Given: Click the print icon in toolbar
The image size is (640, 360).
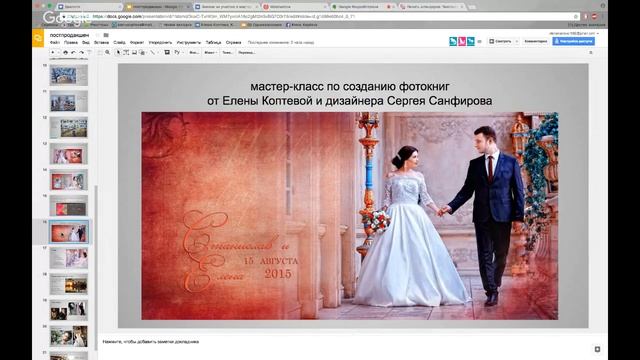Looking at the screenshot, I should click(65, 53).
